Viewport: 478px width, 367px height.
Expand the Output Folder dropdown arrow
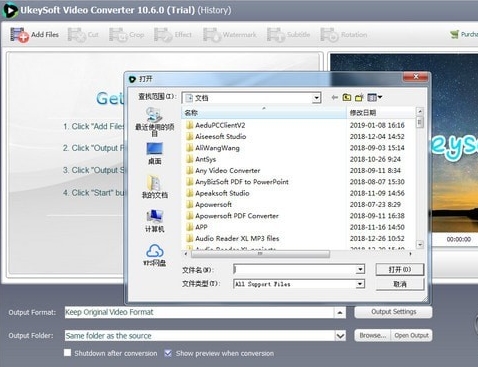(340, 336)
